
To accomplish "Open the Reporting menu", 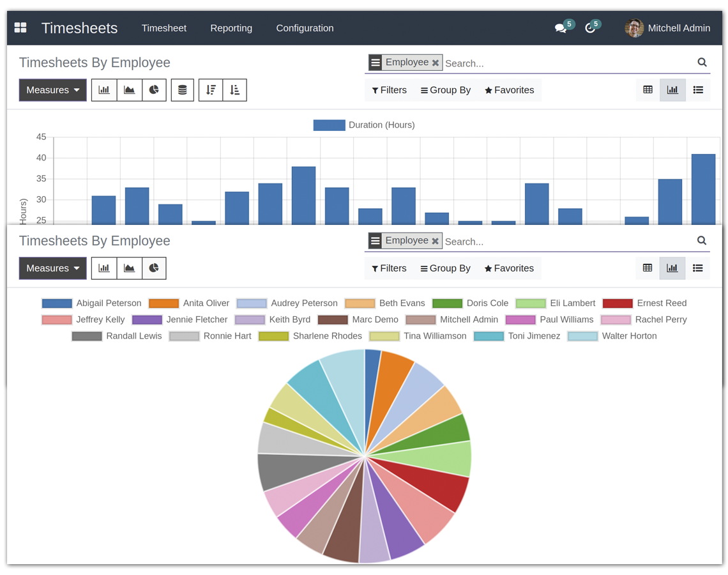I will point(231,28).
